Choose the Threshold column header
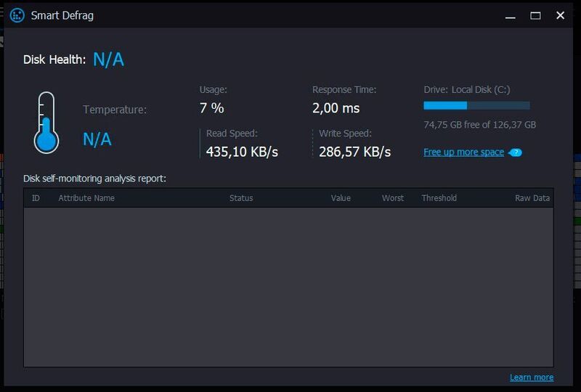The width and height of the screenshot is (581, 392). (x=439, y=198)
